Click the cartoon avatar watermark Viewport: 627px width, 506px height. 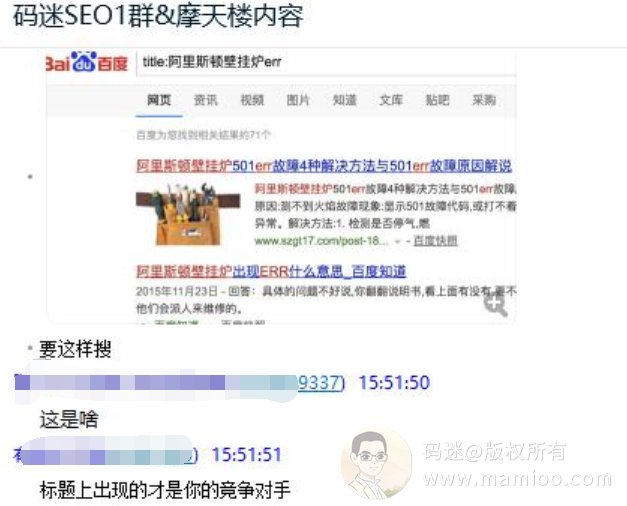pos(376,464)
